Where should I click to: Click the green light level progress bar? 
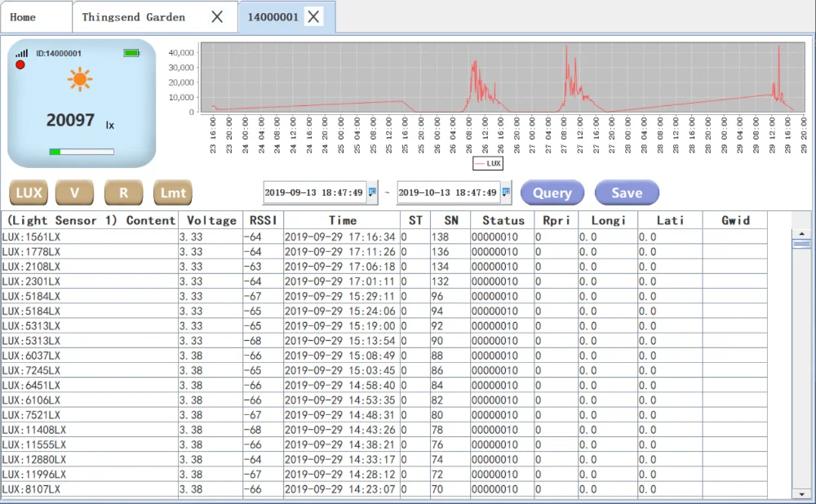click(x=81, y=152)
